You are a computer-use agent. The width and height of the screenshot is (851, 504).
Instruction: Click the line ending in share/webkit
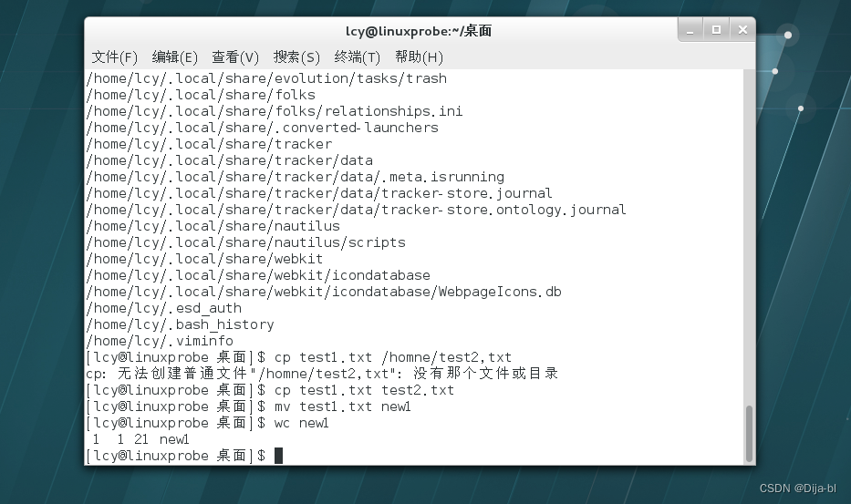click(x=204, y=259)
